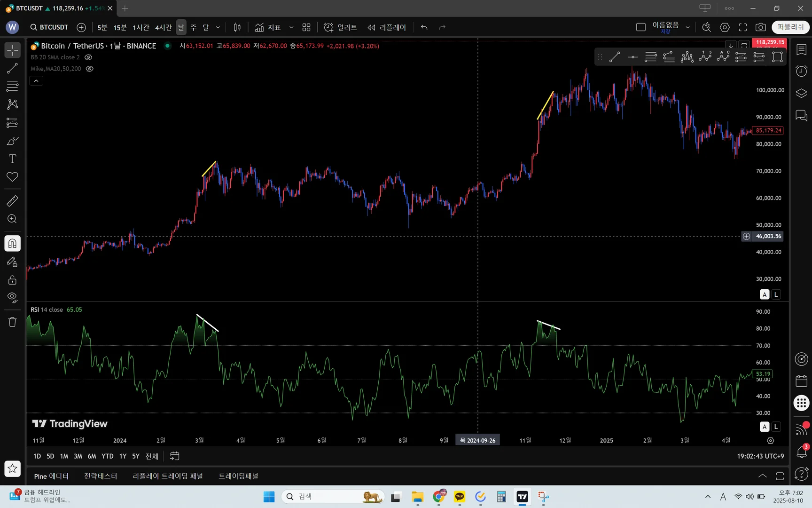The image size is (812, 508).
Task: Open KakaoTalk from the Windows taskbar
Action: (x=459, y=497)
